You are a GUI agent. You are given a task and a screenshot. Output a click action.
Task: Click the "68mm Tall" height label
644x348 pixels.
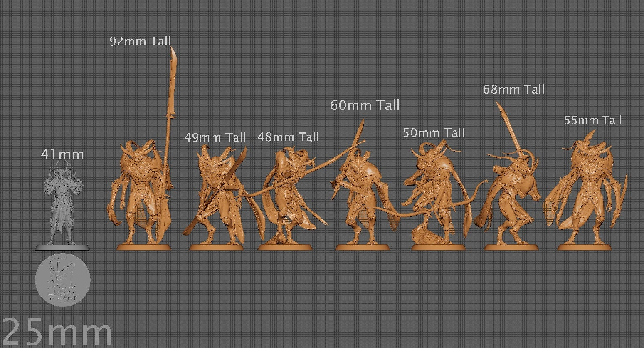click(x=513, y=89)
